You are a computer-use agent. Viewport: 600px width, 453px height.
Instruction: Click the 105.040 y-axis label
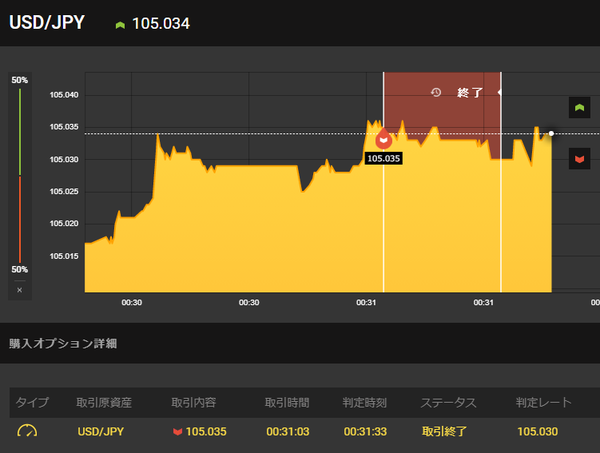click(x=64, y=95)
